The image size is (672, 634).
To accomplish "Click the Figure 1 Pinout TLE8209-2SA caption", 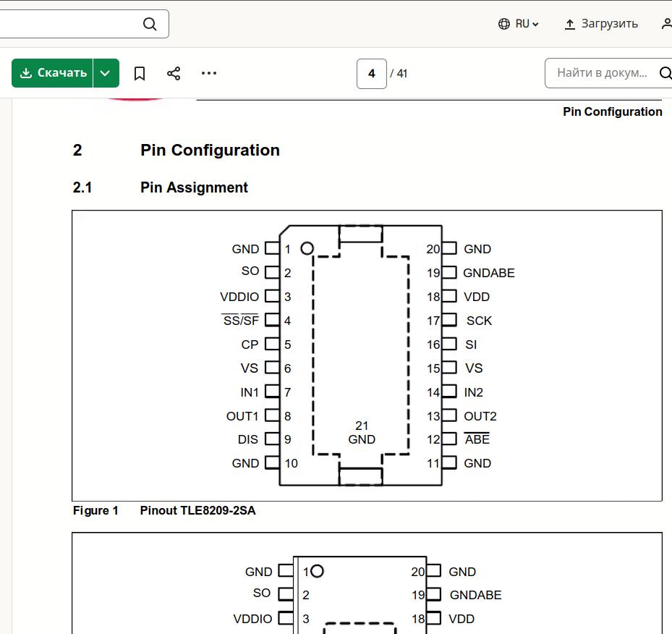I will [x=164, y=511].
